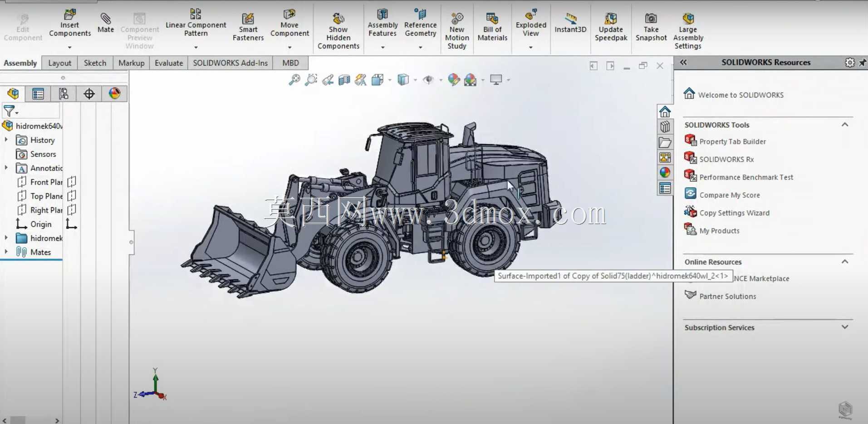Toggle Instant3D
The image size is (868, 424).
click(x=570, y=24)
